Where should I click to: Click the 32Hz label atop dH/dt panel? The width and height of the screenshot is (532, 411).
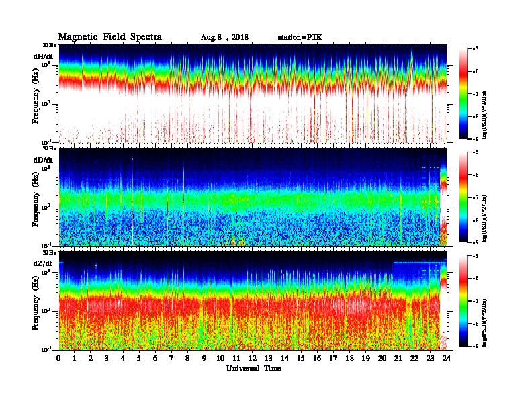pyautogui.click(x=50, y=45)
